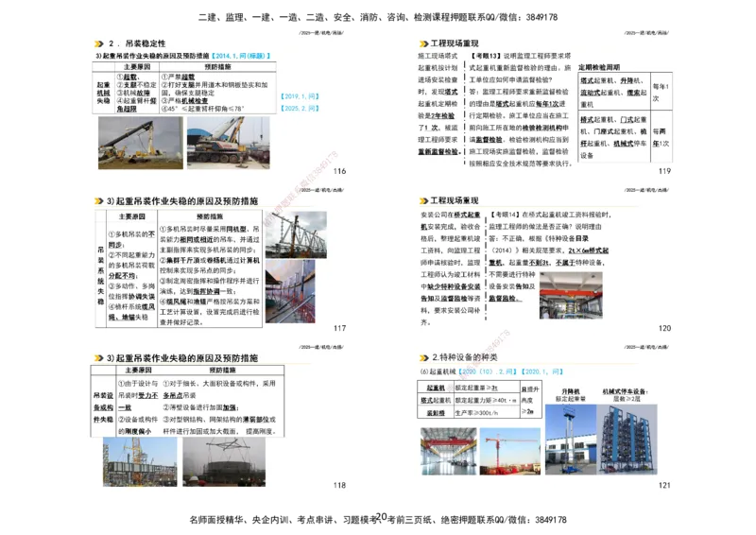Click the underlined text 重新监督检验 on slide 119
756x535 pixels.
point(438,151)
